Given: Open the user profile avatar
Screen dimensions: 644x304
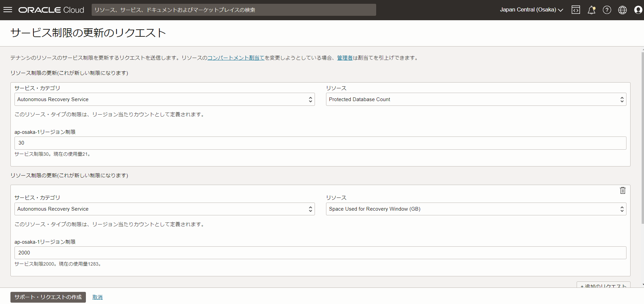Looking at the screenshot, I should (638, 10).
